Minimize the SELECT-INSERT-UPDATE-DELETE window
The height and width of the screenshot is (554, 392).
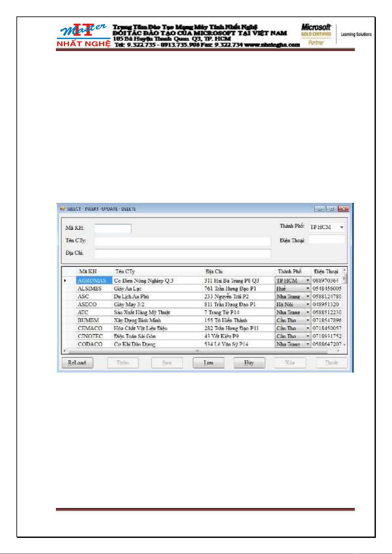coord(320,209)
